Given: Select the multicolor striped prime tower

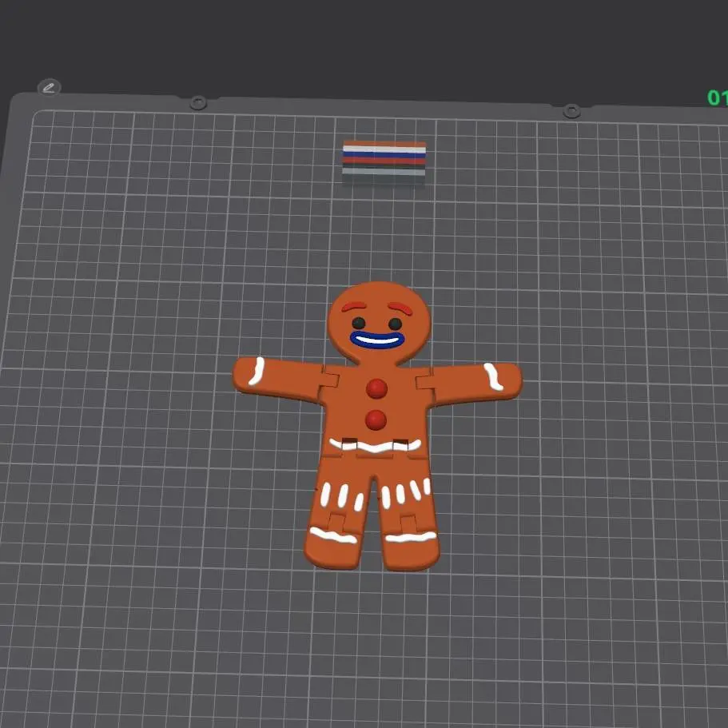Looking at the screenshot, I should pos(384,164).
